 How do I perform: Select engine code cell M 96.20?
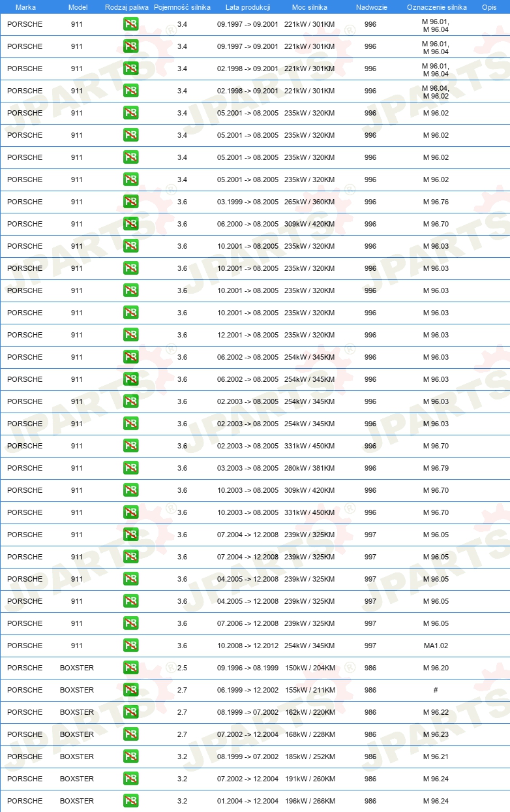436,668
